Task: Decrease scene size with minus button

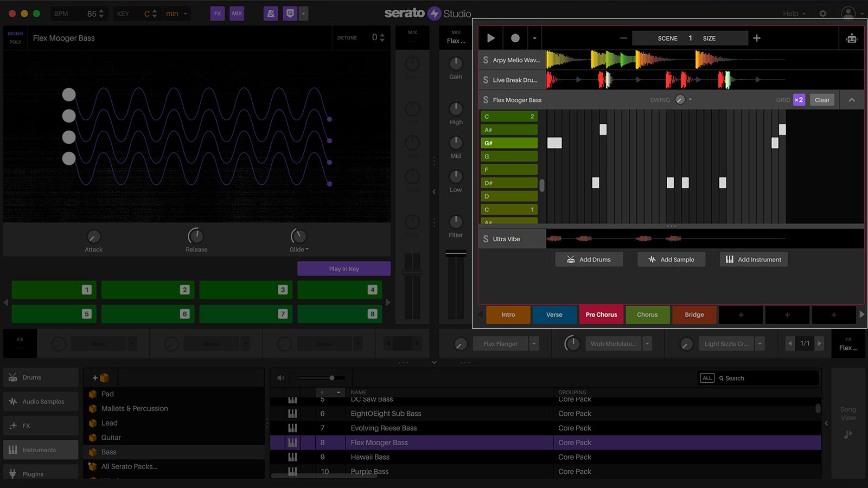Action: click(623, 38)
